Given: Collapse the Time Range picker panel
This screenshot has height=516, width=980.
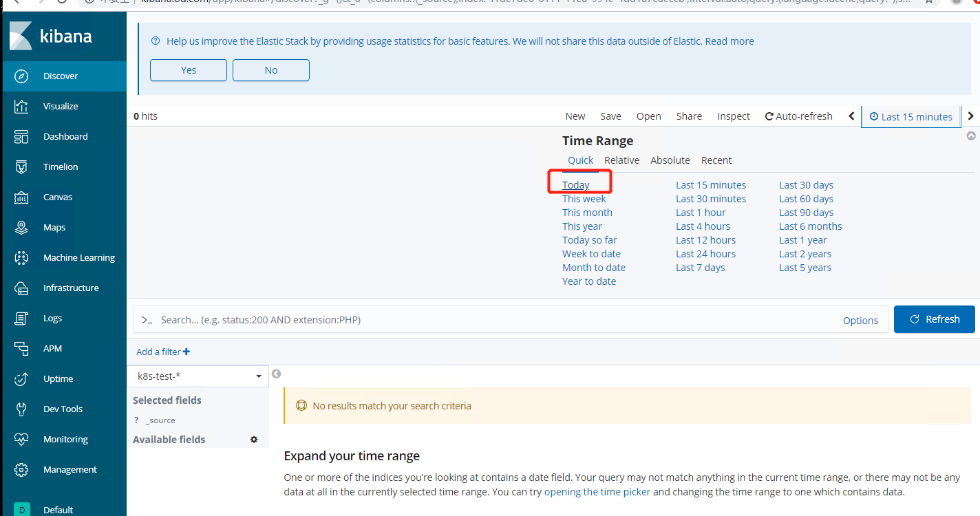Looking at the screenshot, I should pyautogui.click(x=971, y=136).
